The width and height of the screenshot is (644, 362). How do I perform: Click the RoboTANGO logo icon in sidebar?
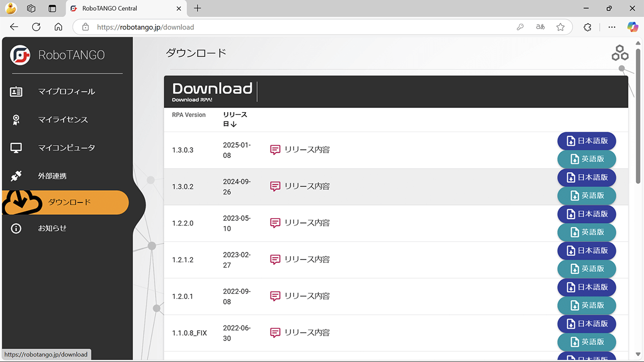click(20, 55)
